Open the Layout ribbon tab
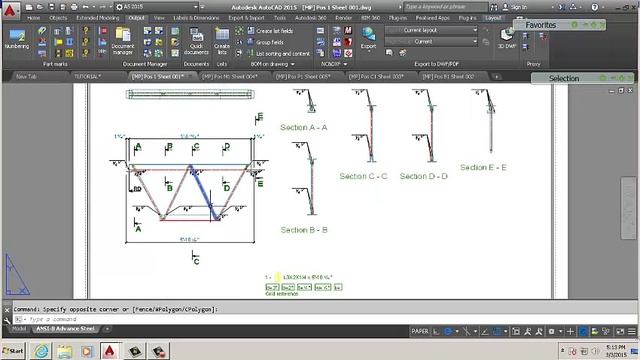Screen dimensions: 640x360 coord(493,18)
